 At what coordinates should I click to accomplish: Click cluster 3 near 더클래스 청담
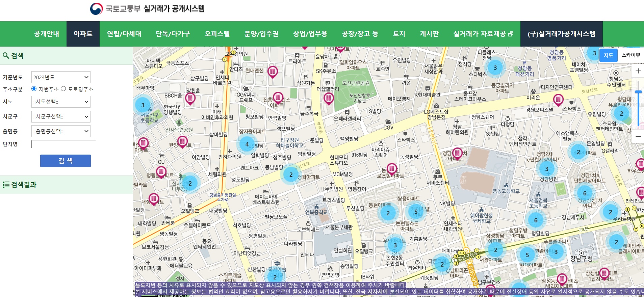coord(495,67)
